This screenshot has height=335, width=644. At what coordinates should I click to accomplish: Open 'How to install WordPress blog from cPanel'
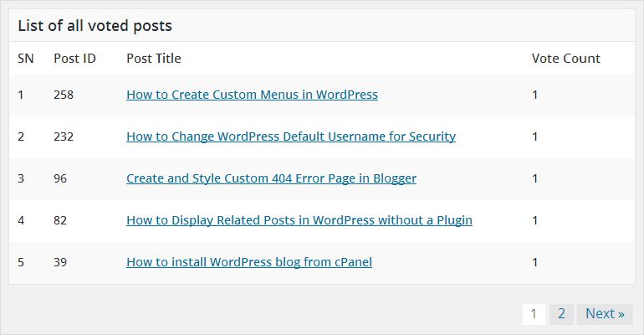(x=249, y=262)
